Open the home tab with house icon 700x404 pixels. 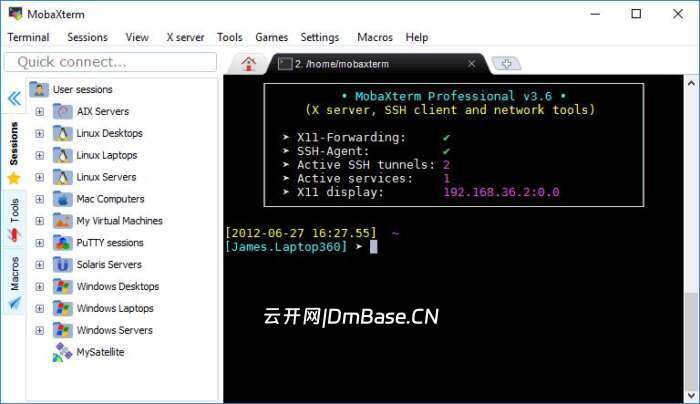249,63
